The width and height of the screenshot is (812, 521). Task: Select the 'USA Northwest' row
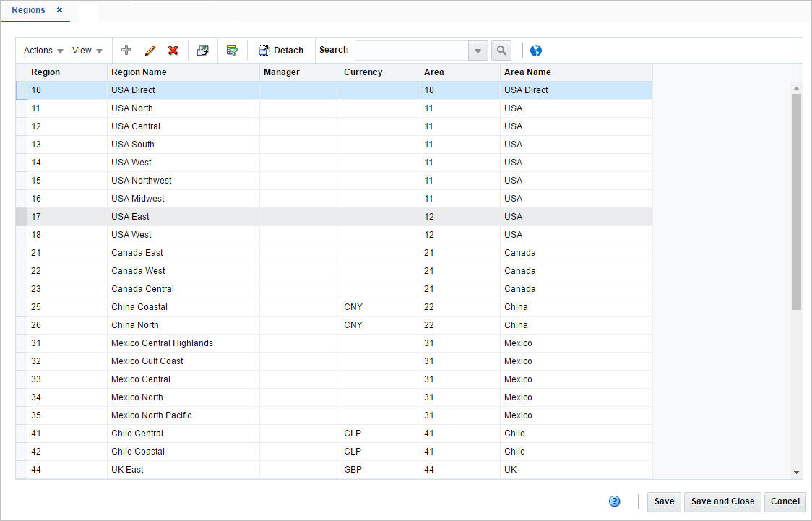[x=334, y=180]
